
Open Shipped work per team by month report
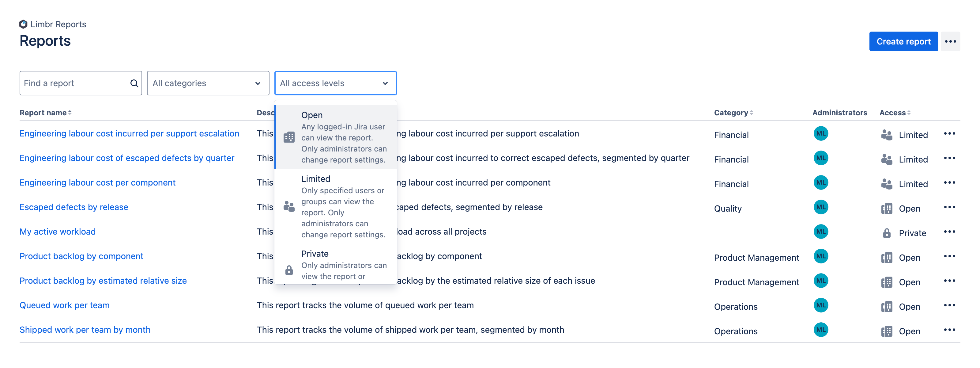pos(85,330)
